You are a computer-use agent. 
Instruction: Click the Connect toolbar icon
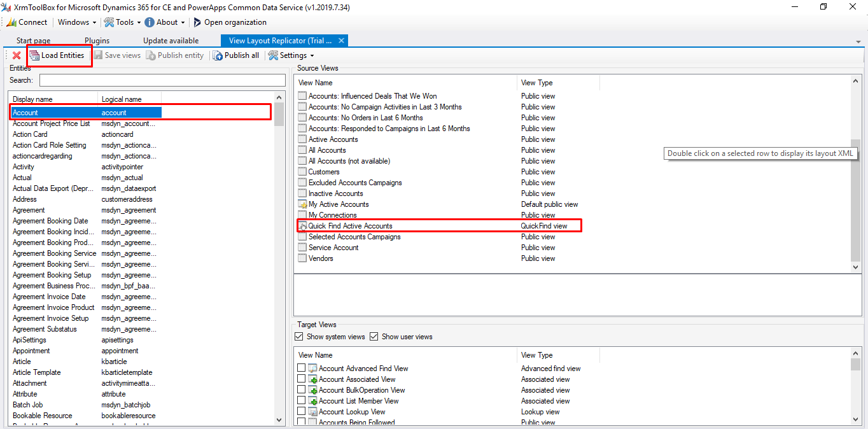coord(11,22)
